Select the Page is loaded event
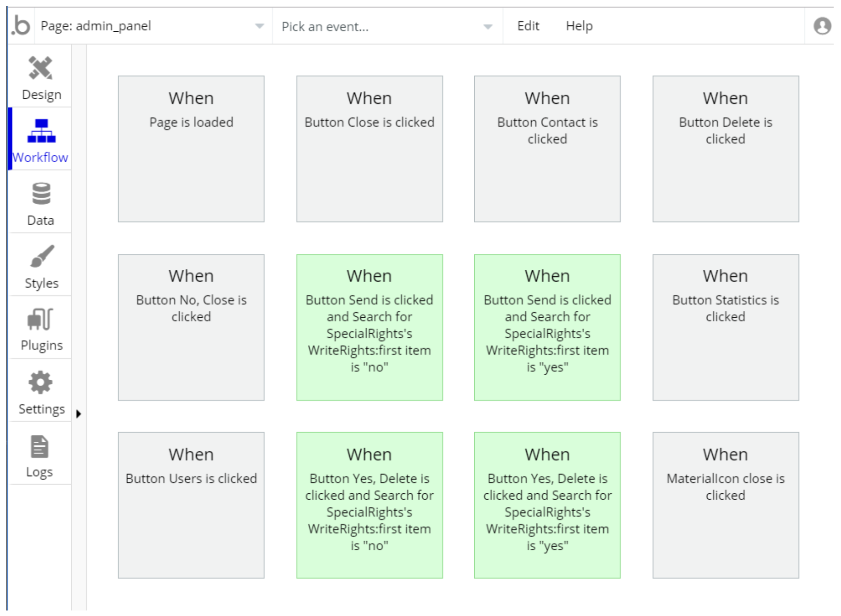The height and width of the screenshot is (616, 841). pos(191,149)
